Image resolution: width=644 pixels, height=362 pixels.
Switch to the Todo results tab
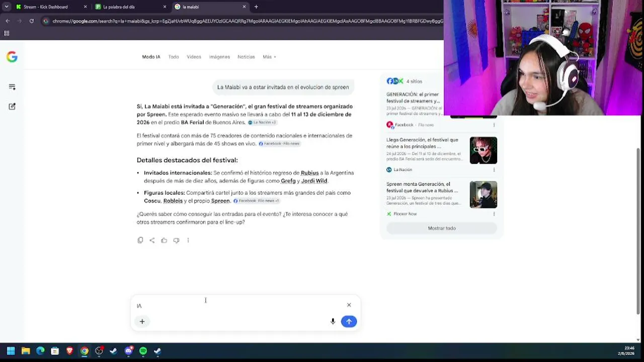pos(174,57)
